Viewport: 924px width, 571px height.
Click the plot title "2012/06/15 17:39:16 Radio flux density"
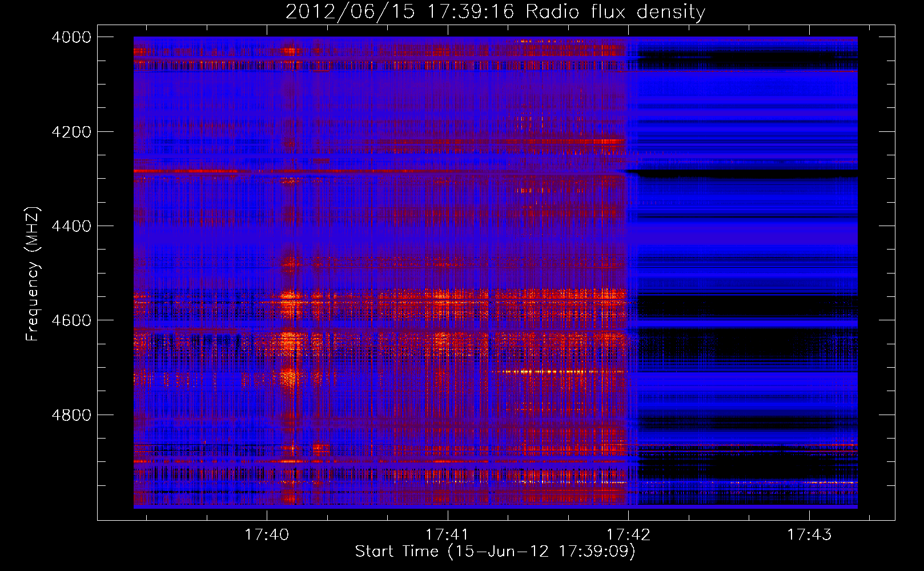click(495, 12)
